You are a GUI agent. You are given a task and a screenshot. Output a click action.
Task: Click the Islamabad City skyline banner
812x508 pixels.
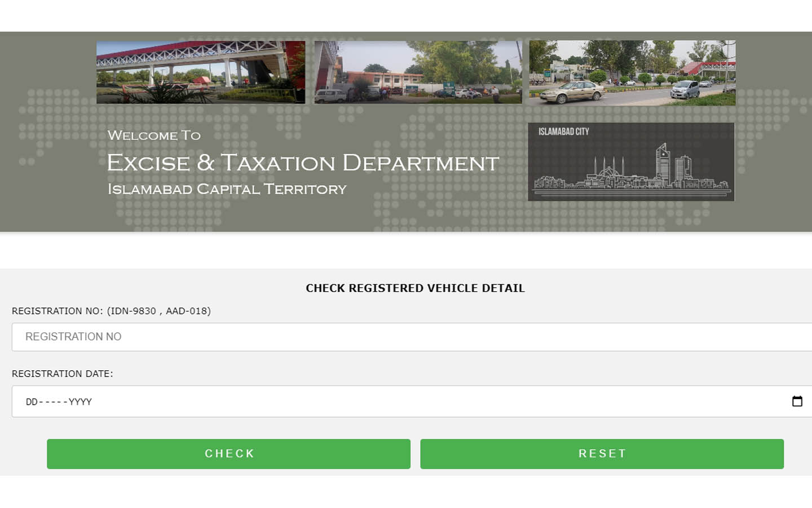[630, 162]
